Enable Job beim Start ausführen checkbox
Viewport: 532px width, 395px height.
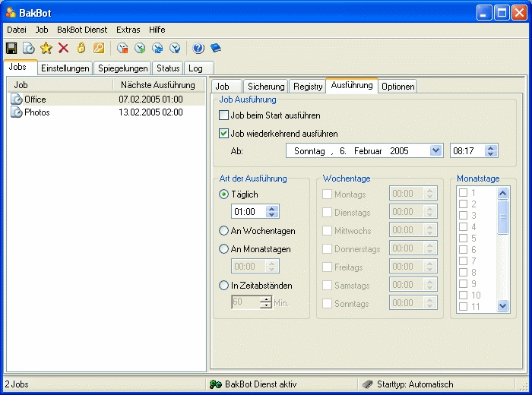coord(223,115)
